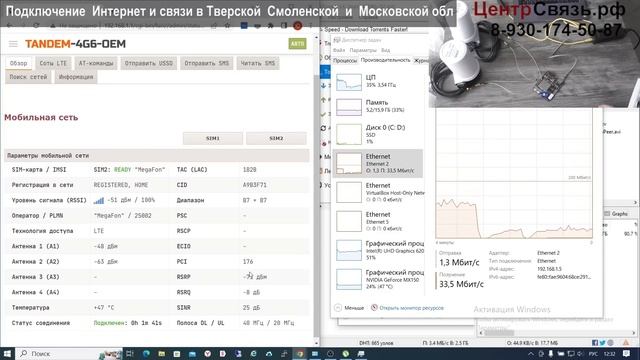Open the Читать SMS tab

[x=258, y=63]
